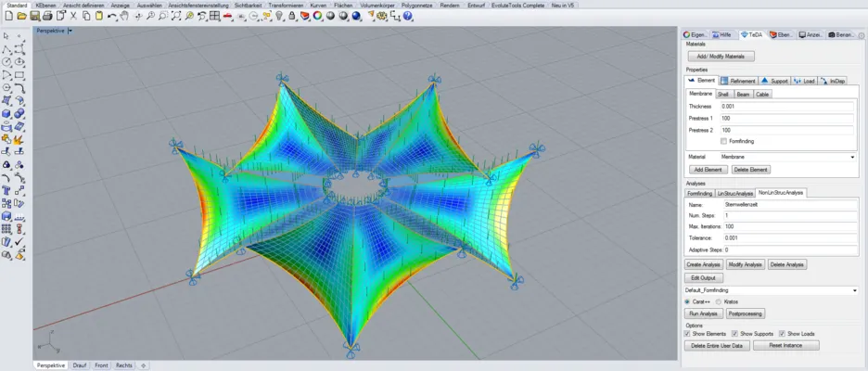The image size is (868, 371).
Task: Select the arrow pointer tool in the left sidebar
Action: 6,36
